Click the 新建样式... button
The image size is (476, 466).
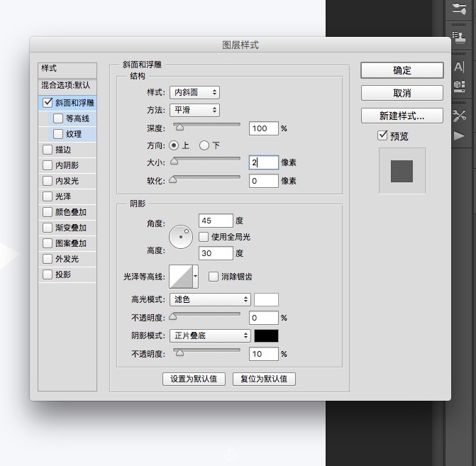click(402, 116)
